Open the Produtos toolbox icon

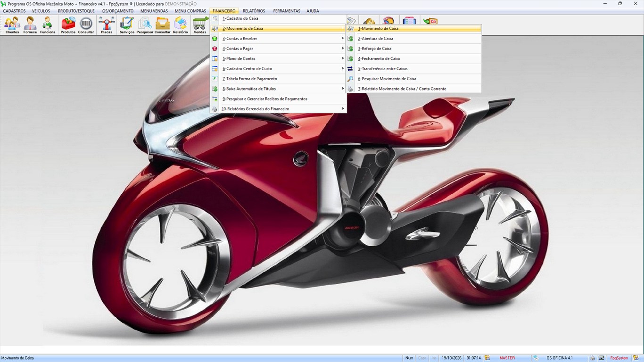click(68, 25)
